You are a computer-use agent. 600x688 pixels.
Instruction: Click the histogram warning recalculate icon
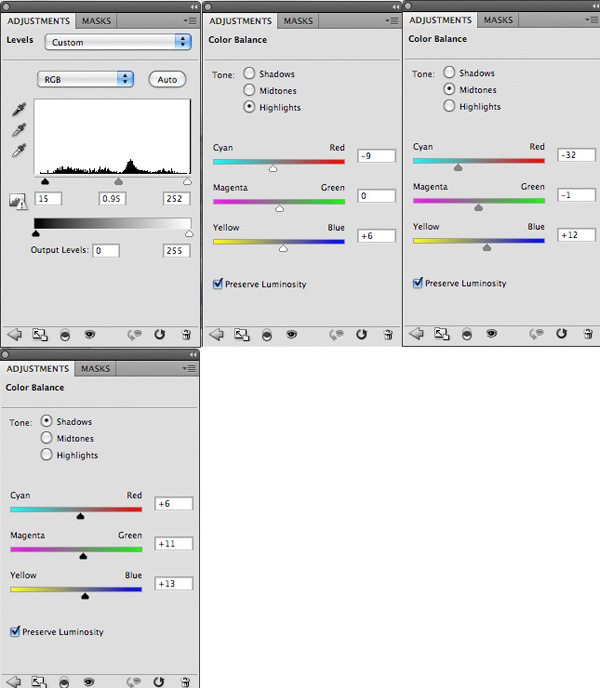[18, 201]
